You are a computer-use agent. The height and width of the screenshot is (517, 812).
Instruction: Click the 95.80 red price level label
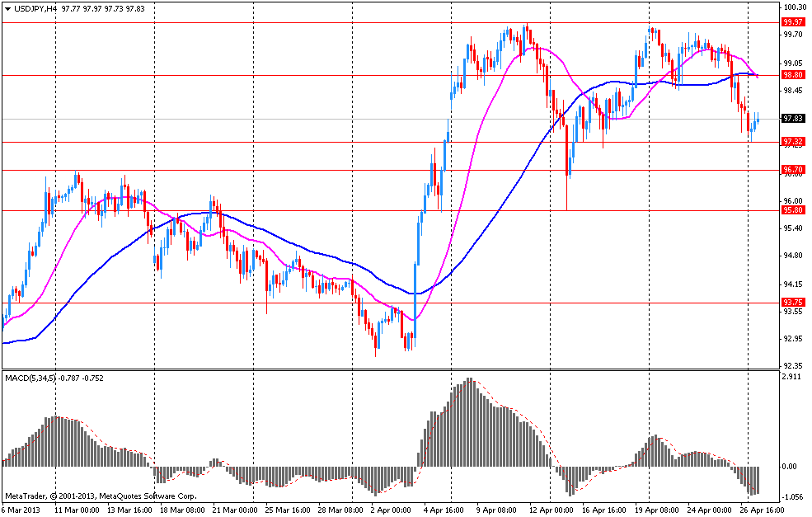(x=793, y=210)
